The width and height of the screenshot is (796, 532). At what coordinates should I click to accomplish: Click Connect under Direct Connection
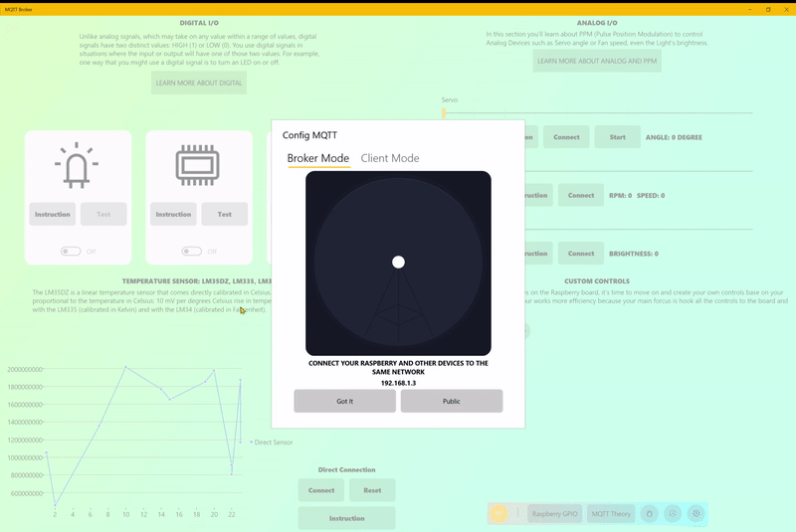pyautogui.click(x=321, y=490)
